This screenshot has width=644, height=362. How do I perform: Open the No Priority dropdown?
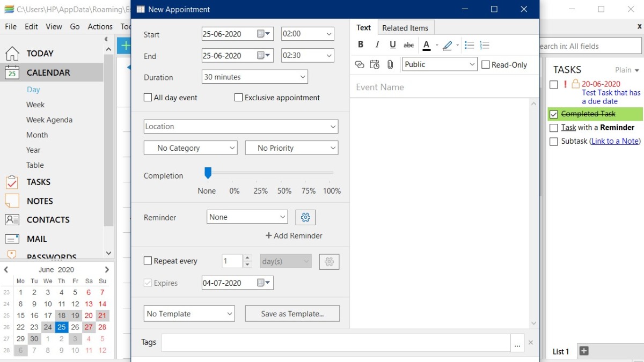pos(291,148)
